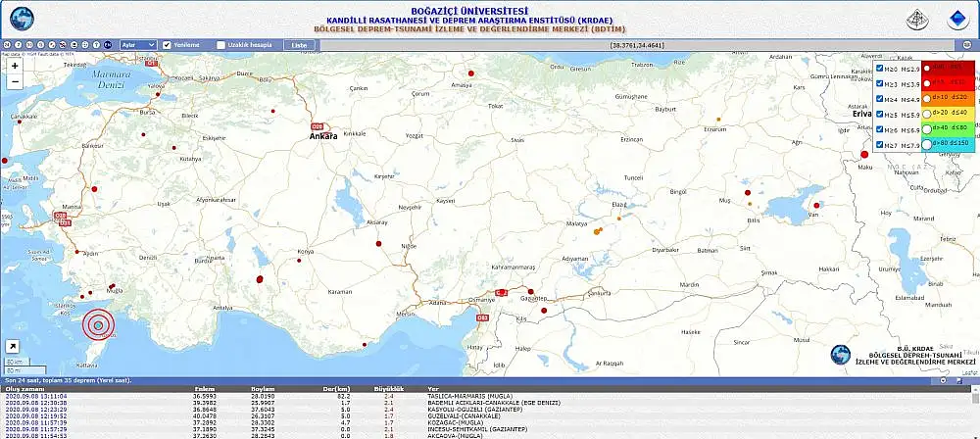Click timestamp 2020.09.08 13:11:04

36,397
